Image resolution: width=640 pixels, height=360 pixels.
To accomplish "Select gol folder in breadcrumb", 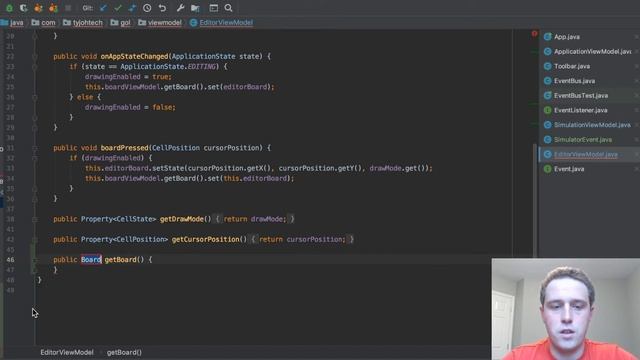I will (x=120, y=22).
